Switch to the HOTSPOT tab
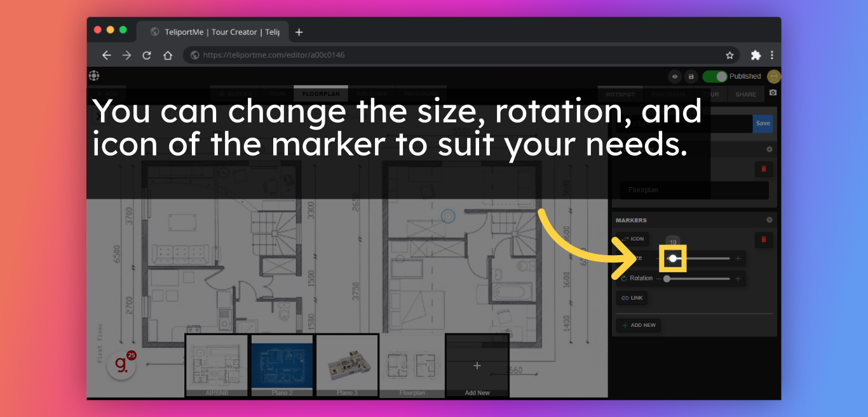The width and height of the screenshot is (868, 417). tap(620, 95)
